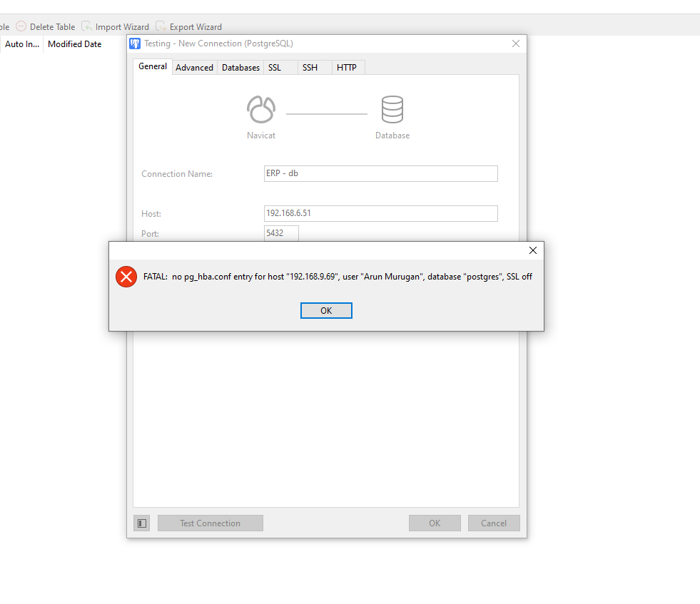Close the New Connection window

(x=516, y=43)
